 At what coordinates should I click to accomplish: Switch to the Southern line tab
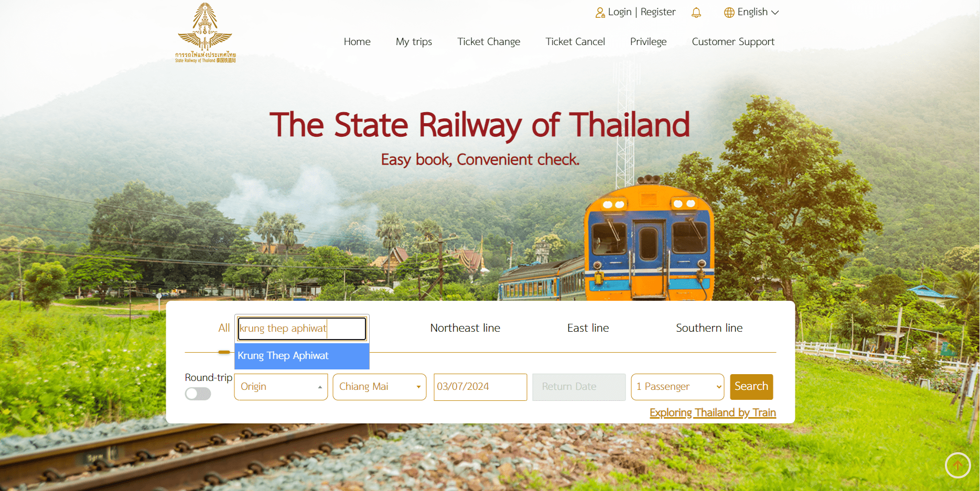[709, 328]
